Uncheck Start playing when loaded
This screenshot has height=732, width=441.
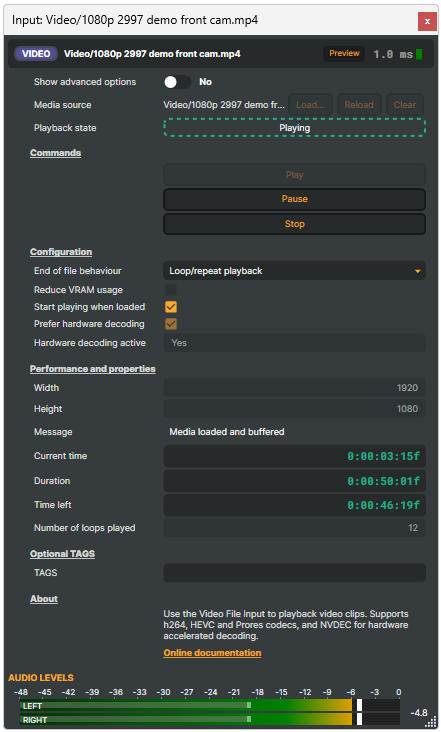point(171,307)
